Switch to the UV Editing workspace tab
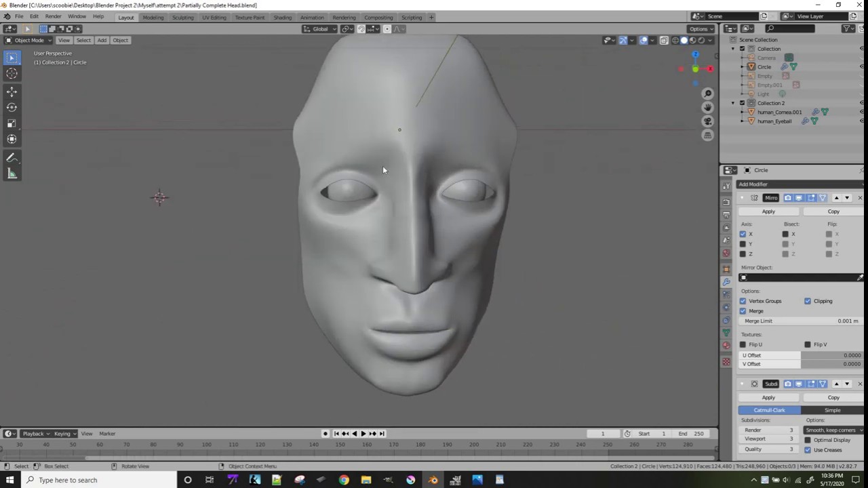This screenshot has width=868, height=488. point(214,17)
